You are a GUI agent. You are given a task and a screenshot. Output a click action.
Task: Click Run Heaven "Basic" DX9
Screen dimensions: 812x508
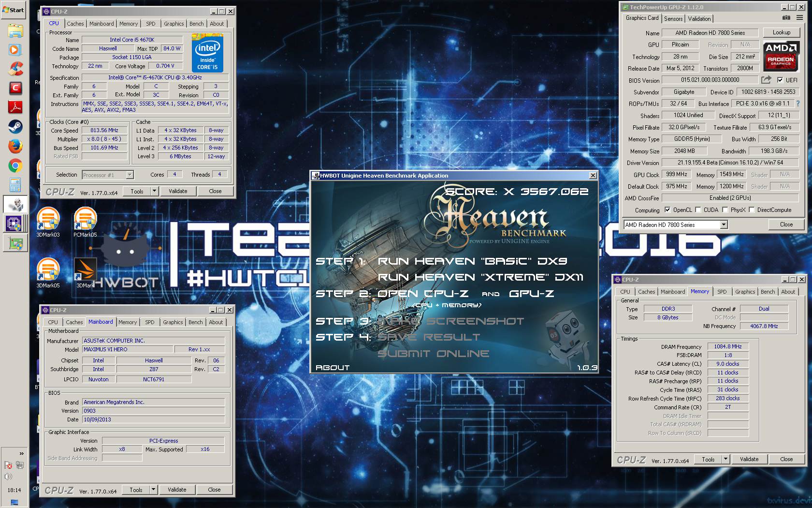tap(472, 261)
